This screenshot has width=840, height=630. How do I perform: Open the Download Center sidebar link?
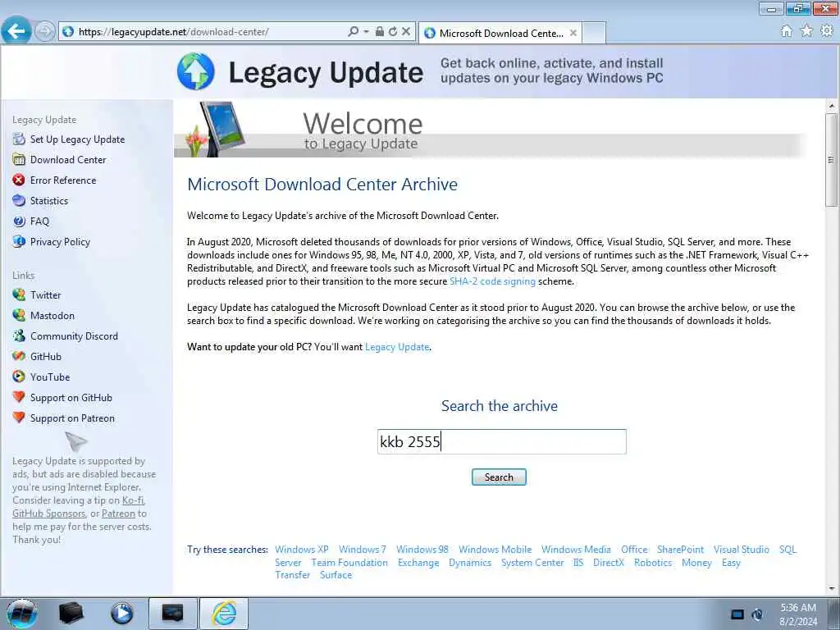point(68,160)
